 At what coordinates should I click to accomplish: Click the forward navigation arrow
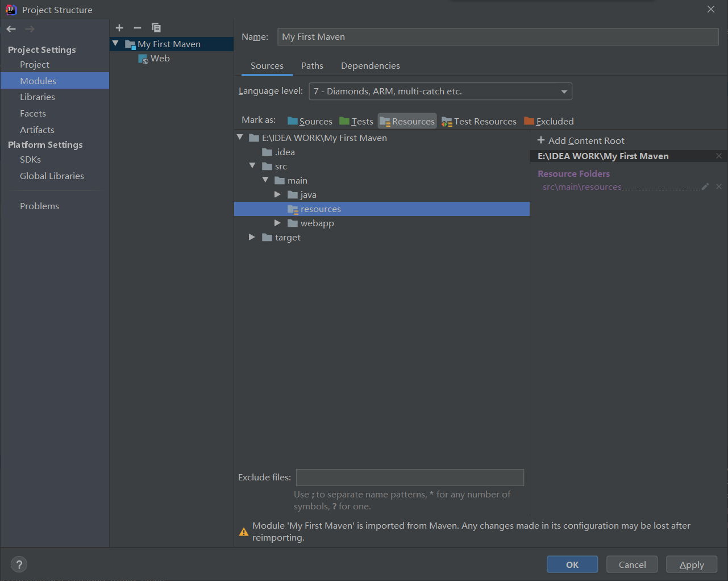point(30,29)
